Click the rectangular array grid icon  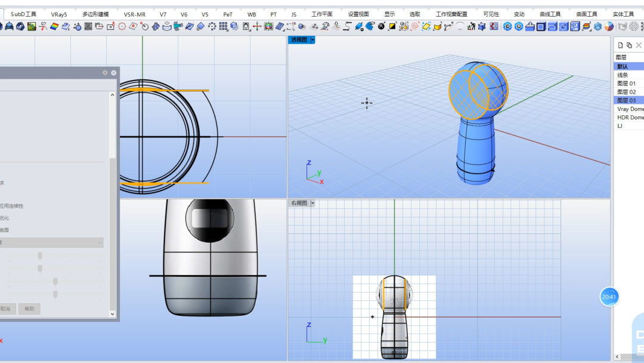pyautogui.click(x=223, y=27)
